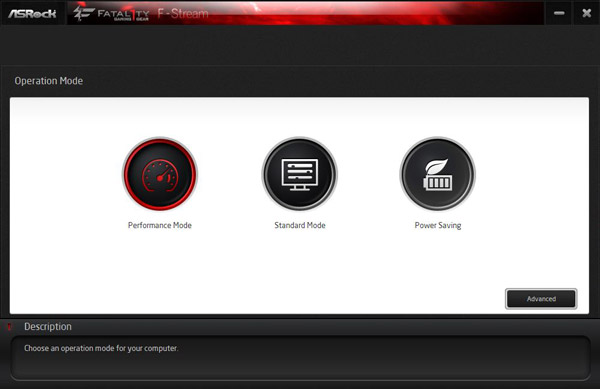Click the F-Stream title text

coord(183,14)
